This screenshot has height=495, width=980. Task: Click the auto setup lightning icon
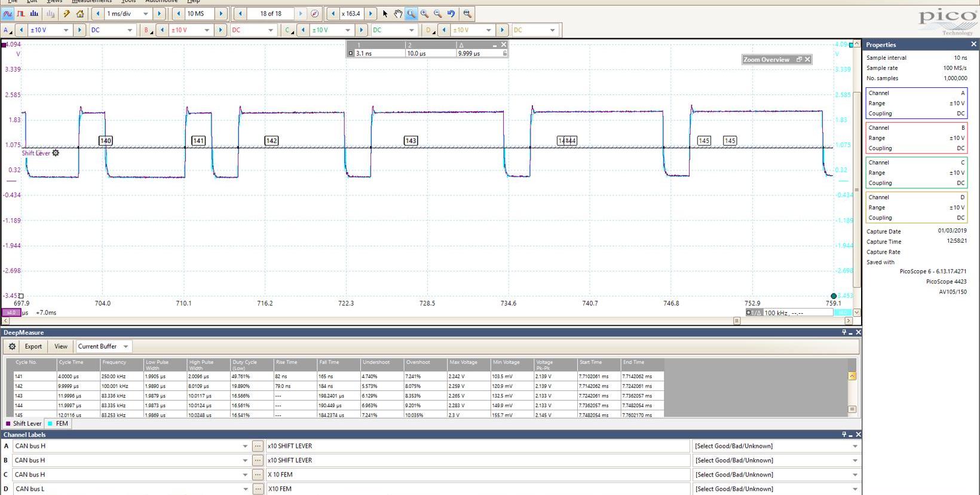(x=67, y=13)
